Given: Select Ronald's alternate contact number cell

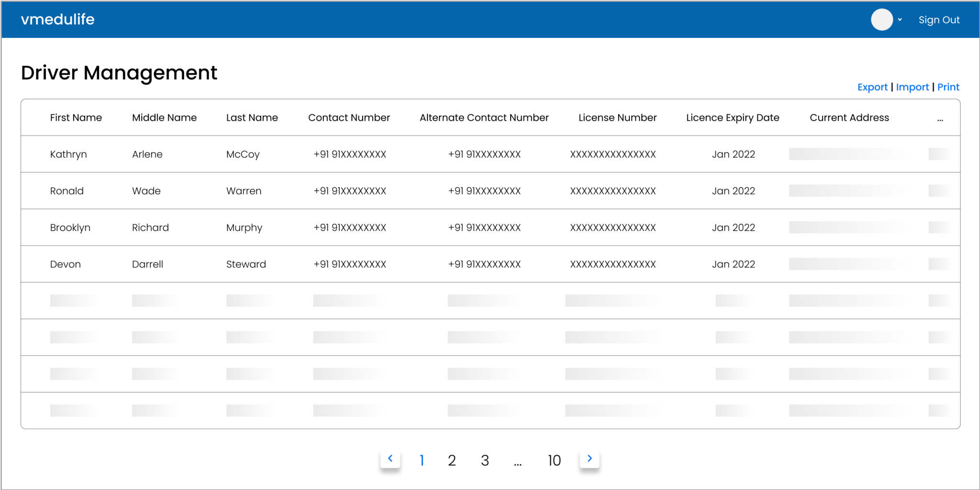Looking at the screenshot, I should [484, 191].
